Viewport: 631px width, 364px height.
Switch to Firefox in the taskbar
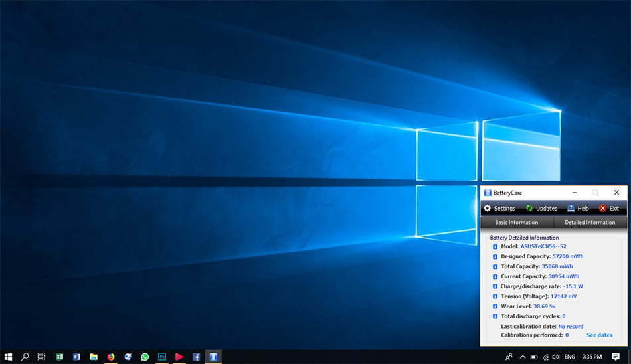(x=111, y=357)
